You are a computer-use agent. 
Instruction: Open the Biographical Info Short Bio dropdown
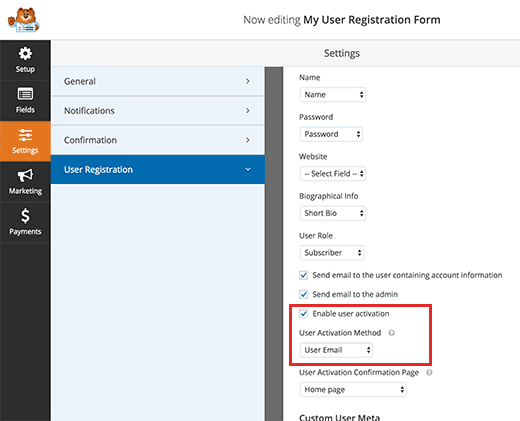click(333, 213)
